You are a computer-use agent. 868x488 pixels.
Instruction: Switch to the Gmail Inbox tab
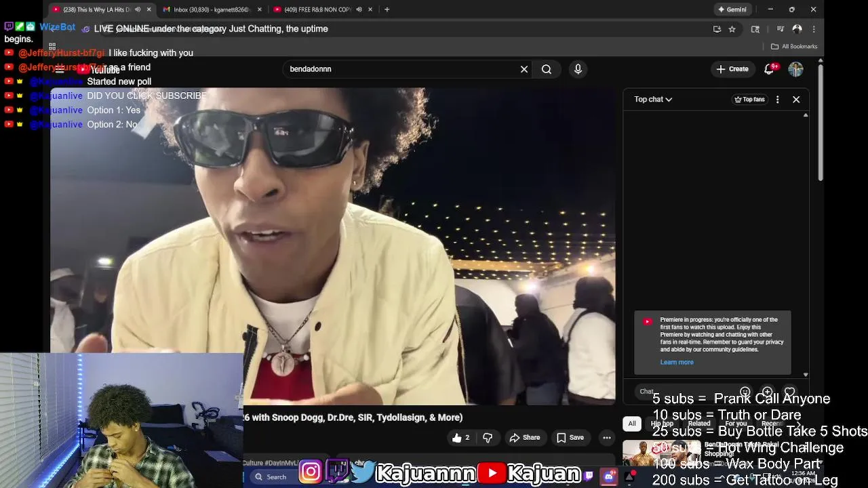tap(211, 9)
